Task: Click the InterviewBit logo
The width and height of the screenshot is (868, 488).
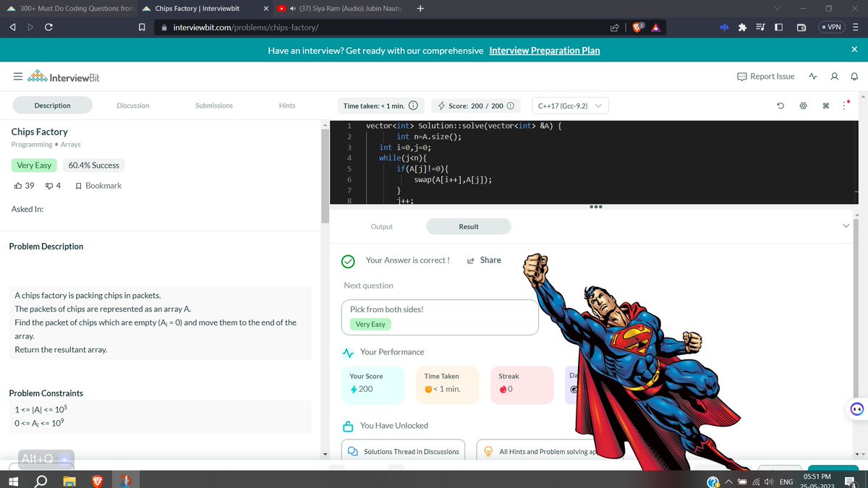Action: click(x=63, y=77)
